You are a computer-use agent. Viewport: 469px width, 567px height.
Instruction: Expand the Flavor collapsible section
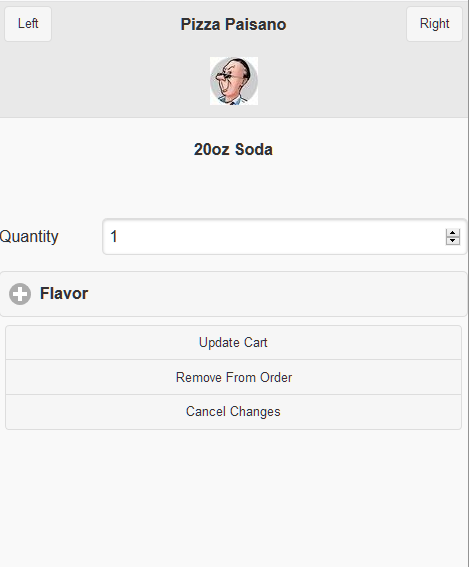click(x=234, y=294)
